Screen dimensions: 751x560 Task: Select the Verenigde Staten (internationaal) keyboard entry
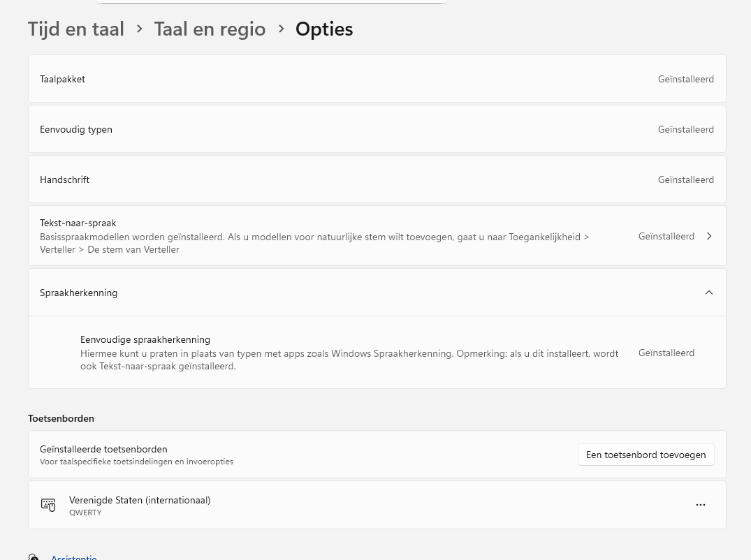click(140, 501)
